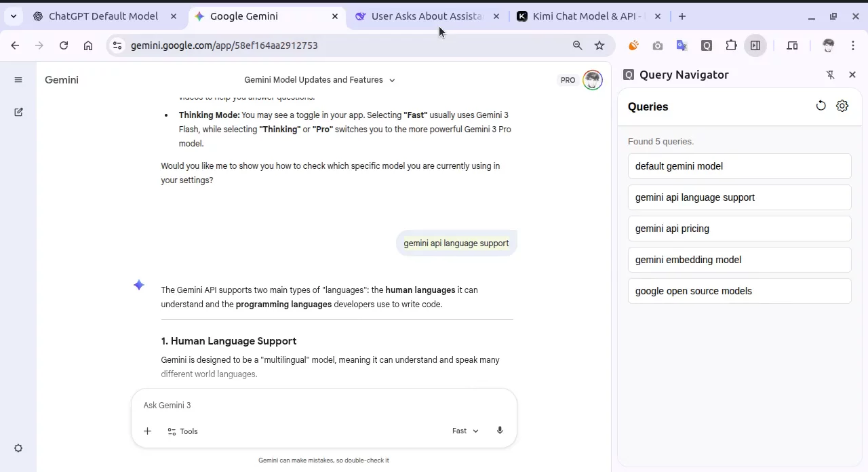Reload the current page
This screenshot has height=472, width=868.
point(64,45)
